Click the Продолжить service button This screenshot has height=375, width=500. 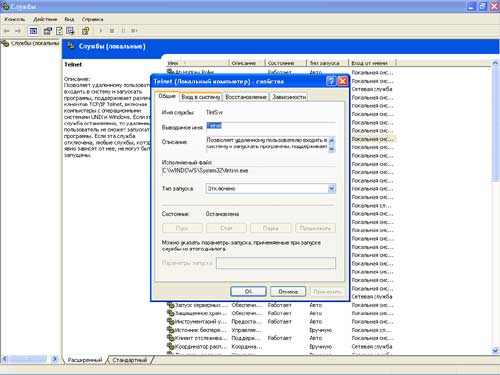315,228
